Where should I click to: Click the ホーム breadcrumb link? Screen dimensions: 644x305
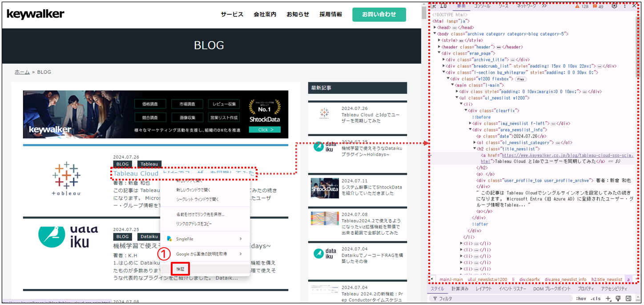tap(22, 72)
